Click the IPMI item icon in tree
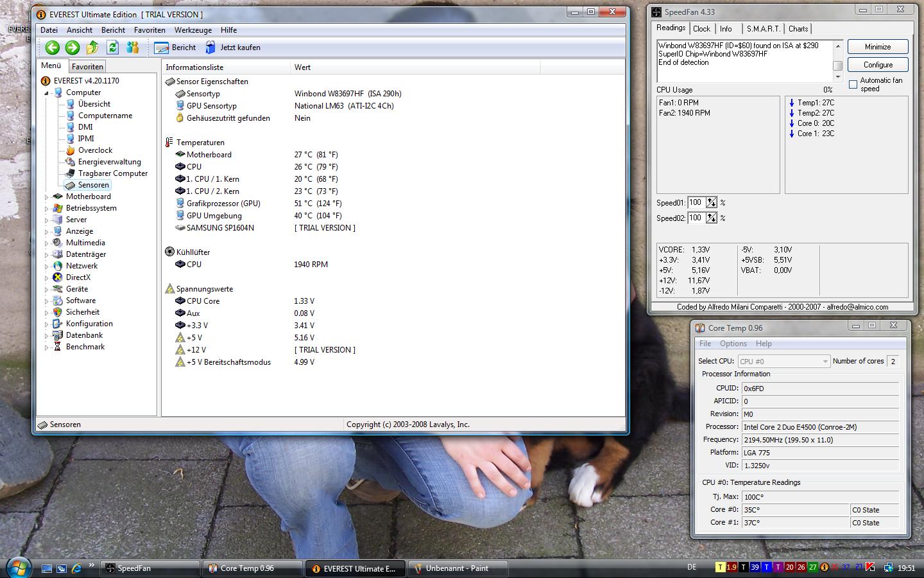924x578 pixels. point(71,139)
